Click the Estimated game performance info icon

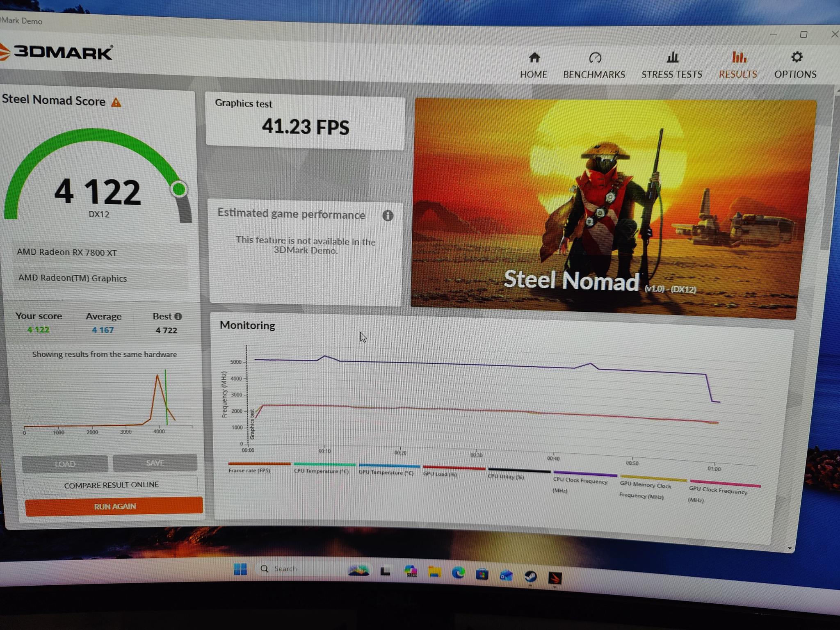pos(388,216)
